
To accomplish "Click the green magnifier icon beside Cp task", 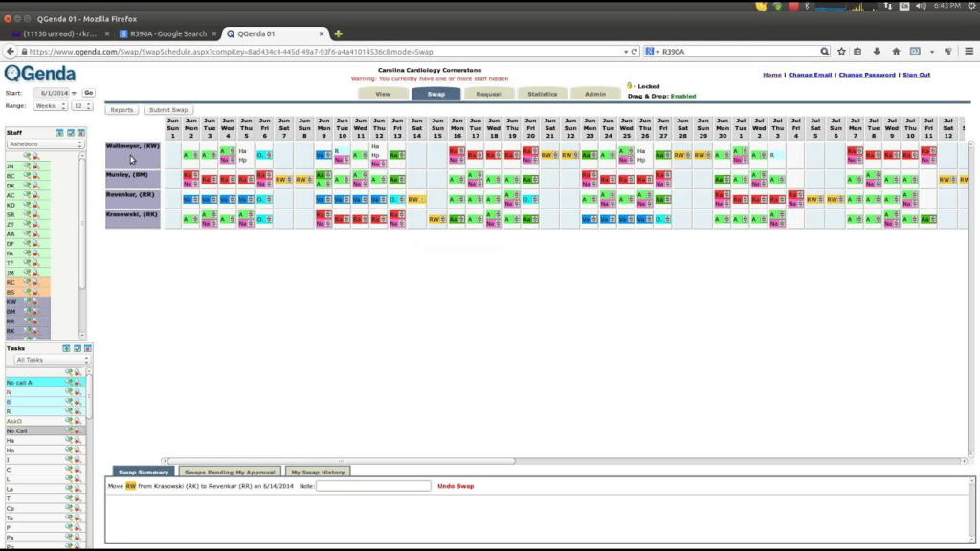I will pyautogui.click(x=69, y=508).
